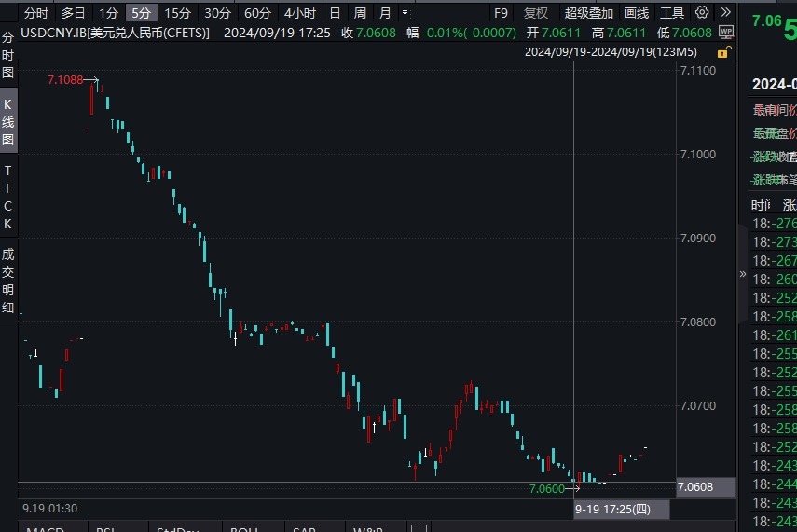
Task: Open the 工具 tools menu
Action: click(671, 13)
